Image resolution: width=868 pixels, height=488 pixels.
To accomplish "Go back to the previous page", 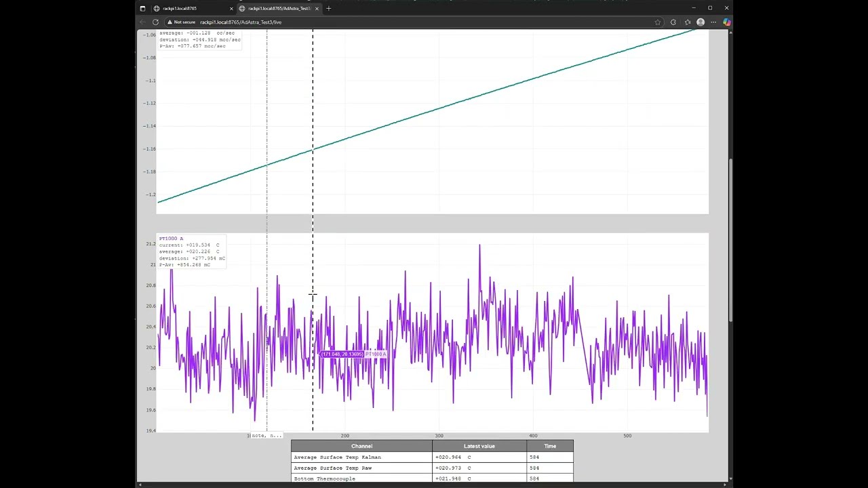I will 142,22.
